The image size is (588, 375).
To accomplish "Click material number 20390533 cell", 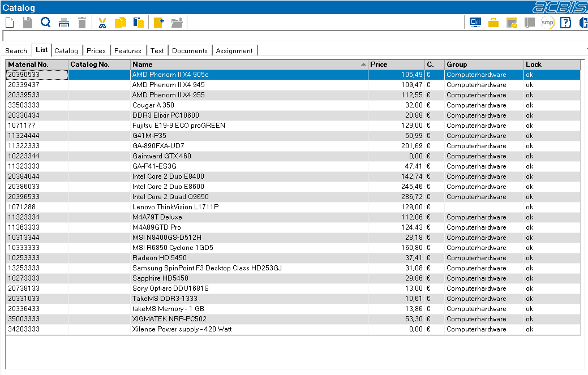I will (37, 75).
